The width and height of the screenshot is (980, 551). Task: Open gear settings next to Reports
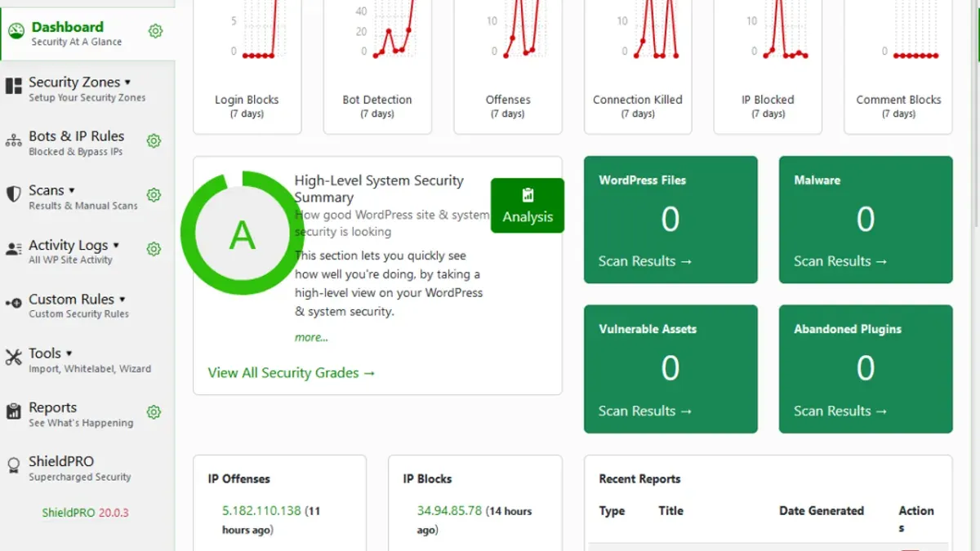tap(154, 412)
